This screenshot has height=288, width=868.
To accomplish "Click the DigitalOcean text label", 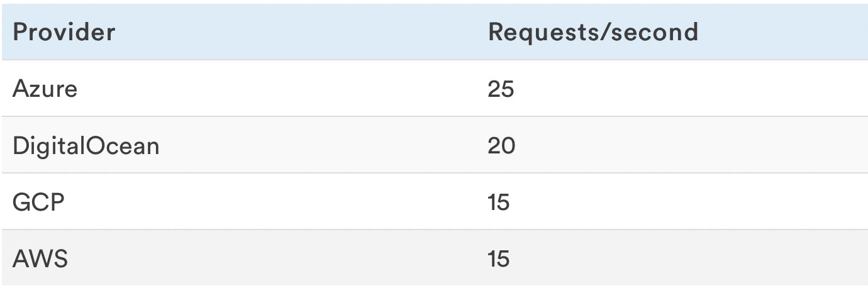I will click(x=86, y=145).
